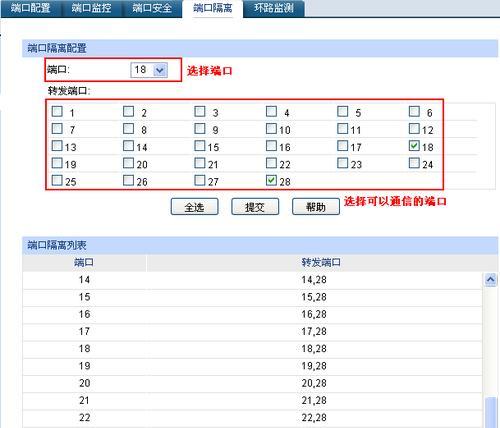500x428 pixels.
Task: Click the 全选 button
Action: (x=195, y=207)
